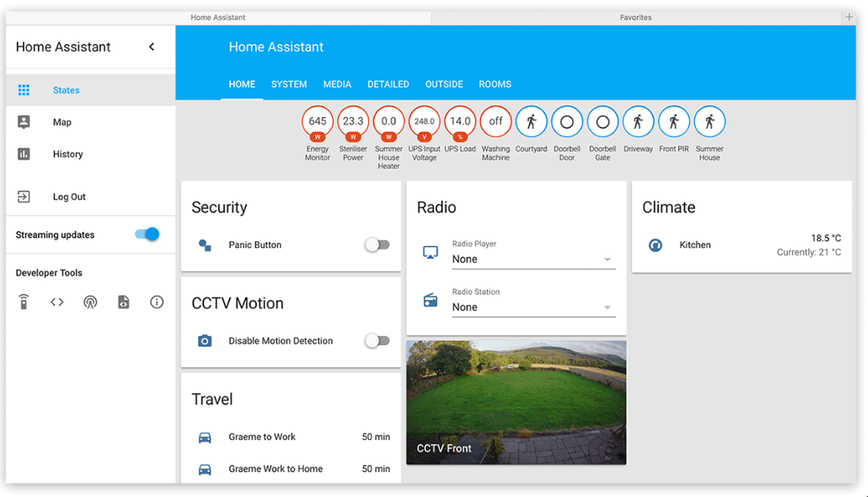Click the Disable Motion Detection camera icon

coord(205,341)
